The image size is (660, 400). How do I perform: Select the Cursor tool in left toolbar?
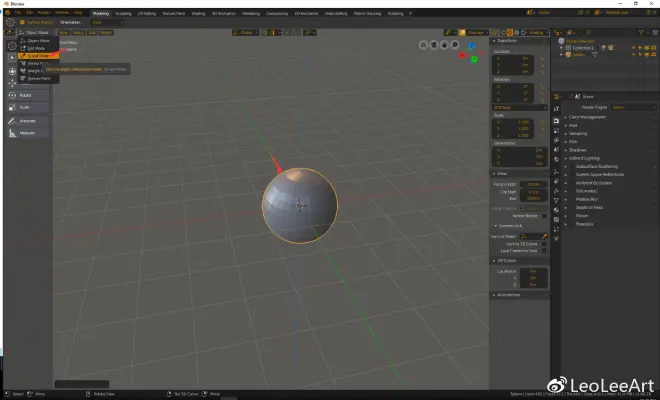[12, 46]
